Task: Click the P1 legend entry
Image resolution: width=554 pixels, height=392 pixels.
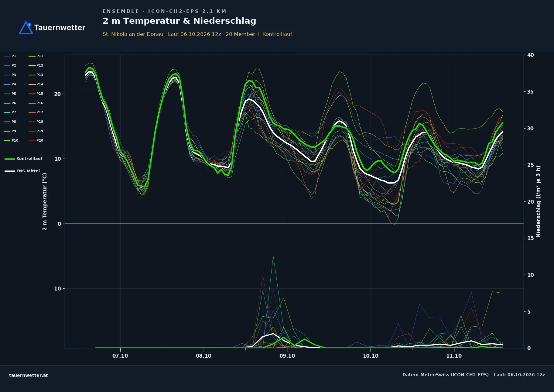Action: click(10, 56)
